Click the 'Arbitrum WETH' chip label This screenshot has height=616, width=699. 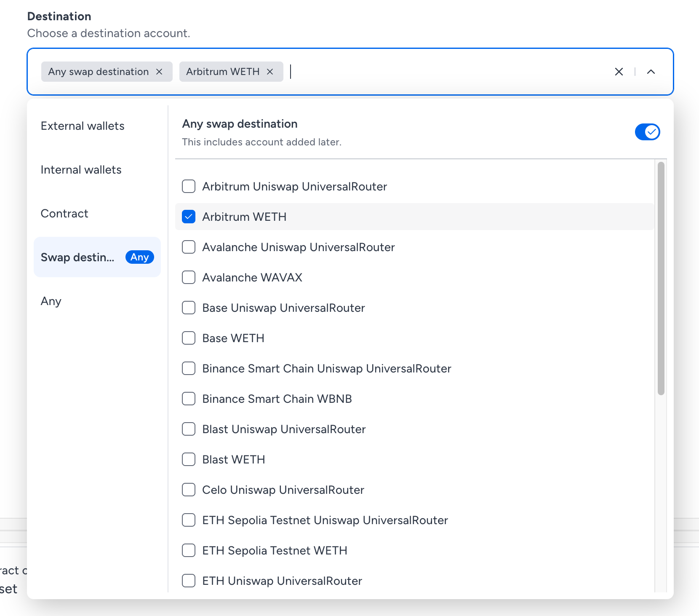tap(223, 72)
